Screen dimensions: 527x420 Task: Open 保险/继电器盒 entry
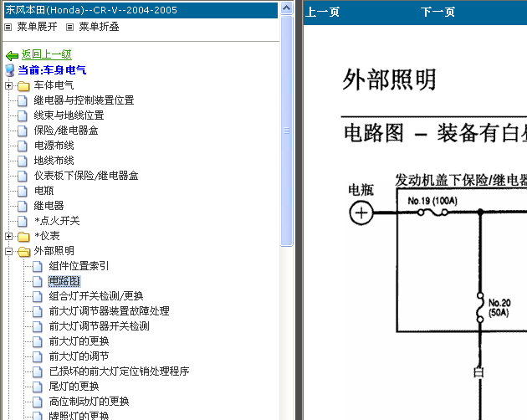[66, 131]
